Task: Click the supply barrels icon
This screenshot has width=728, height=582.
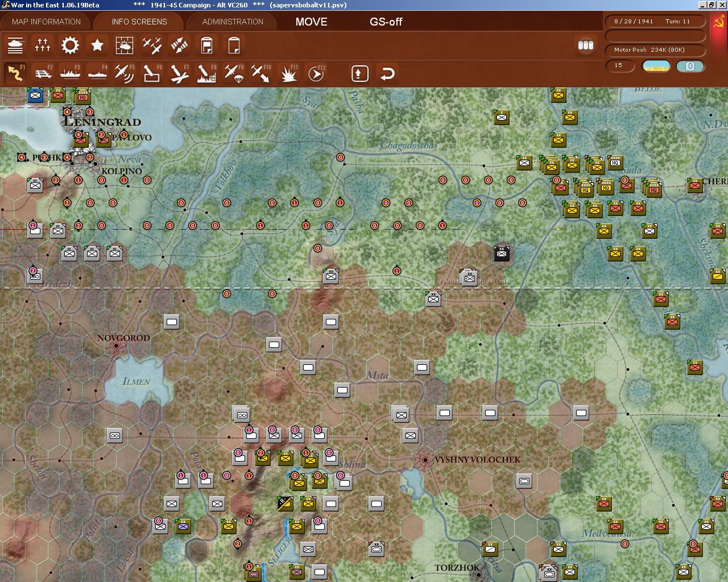Action: coord(585,45)
